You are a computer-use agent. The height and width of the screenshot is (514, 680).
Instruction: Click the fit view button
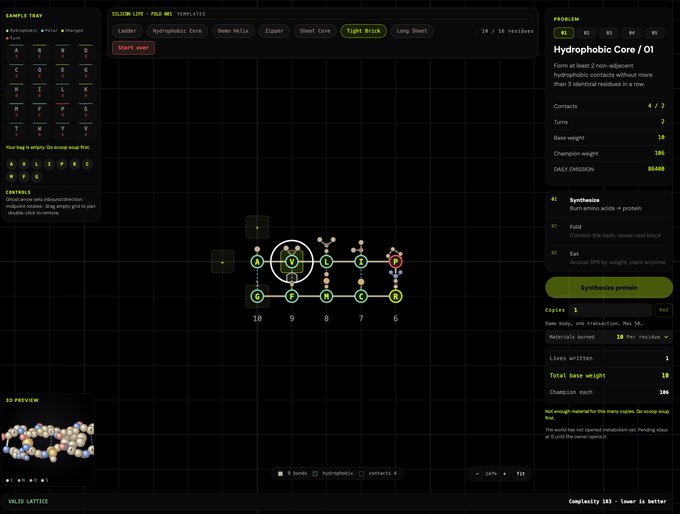[x=521, y=474]
